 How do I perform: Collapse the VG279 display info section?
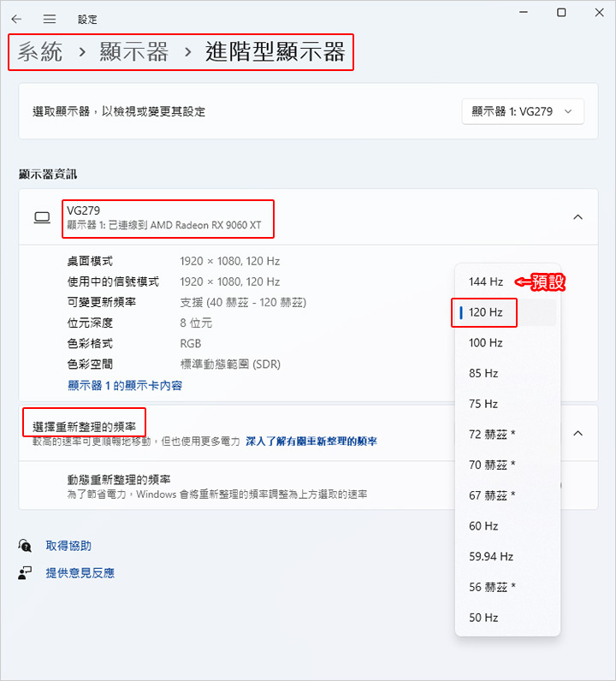point(577,217)
